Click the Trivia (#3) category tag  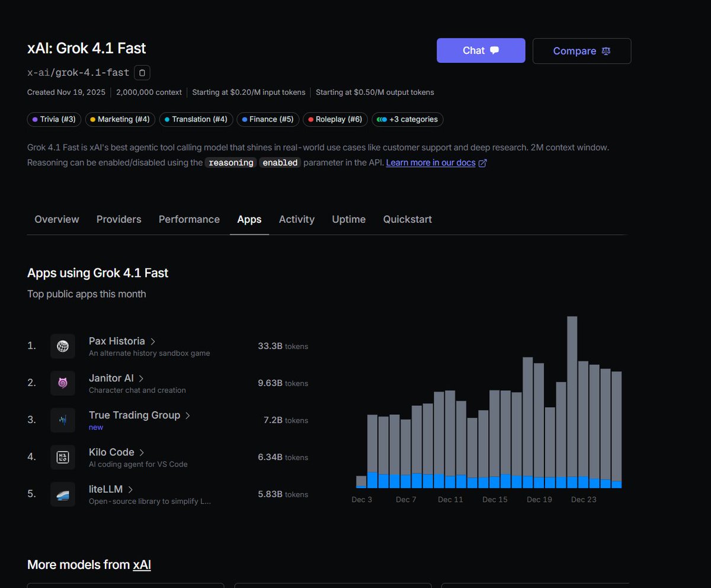(54, 119)
